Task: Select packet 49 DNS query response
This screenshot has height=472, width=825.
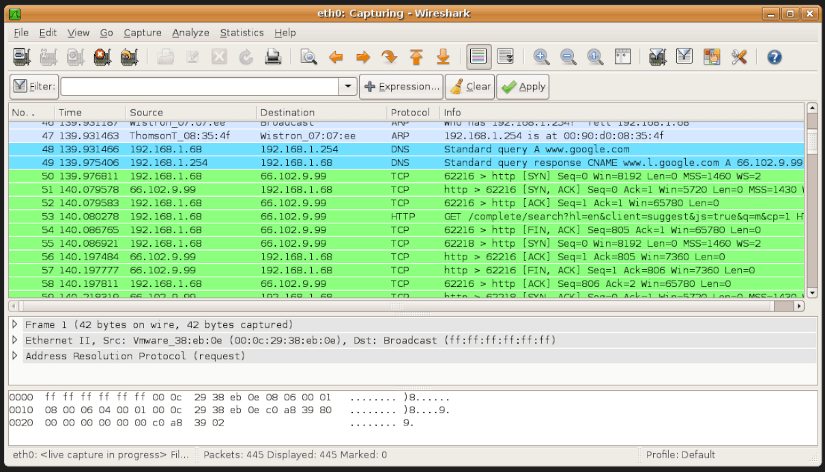Action: click(407, 163)
